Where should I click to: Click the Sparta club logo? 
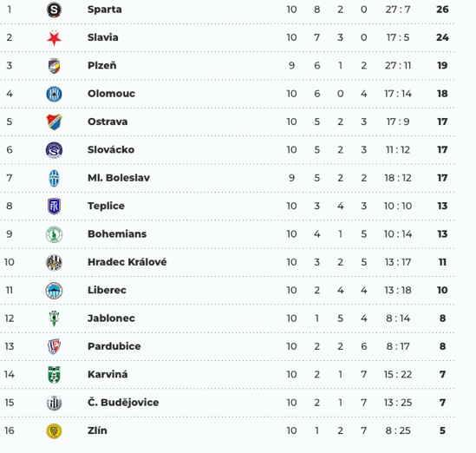point(54,10)
